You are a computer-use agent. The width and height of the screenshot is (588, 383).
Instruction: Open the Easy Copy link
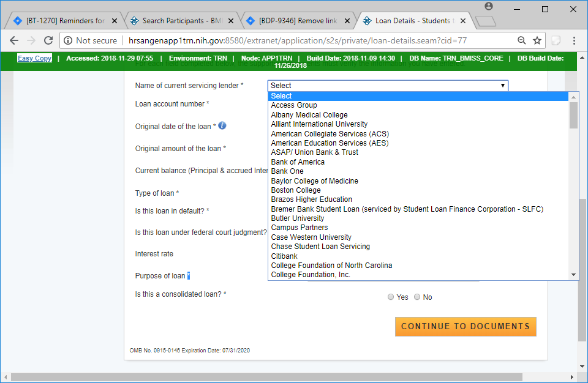(34, 58)
